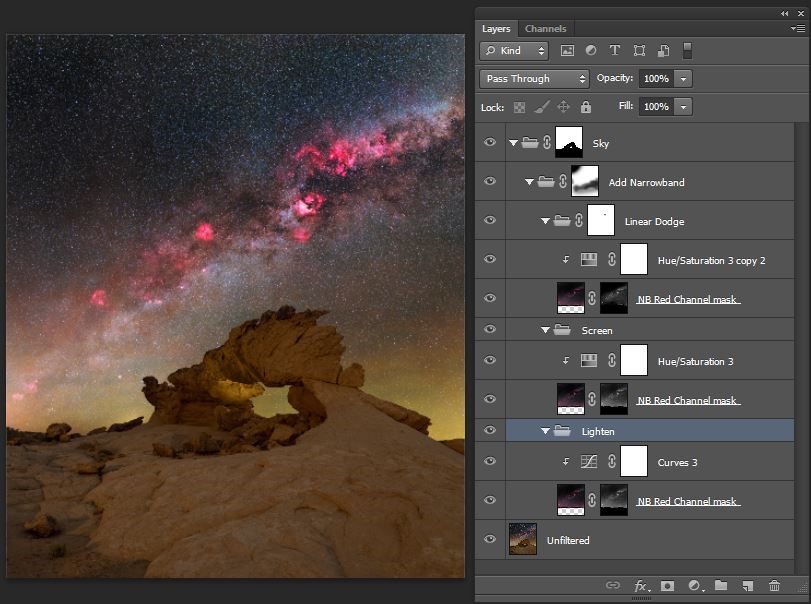Open the Pass Through blend mode dropdown
Viewport: 811px width, 604px height.
pyautogui.click(x=535, y=79)
